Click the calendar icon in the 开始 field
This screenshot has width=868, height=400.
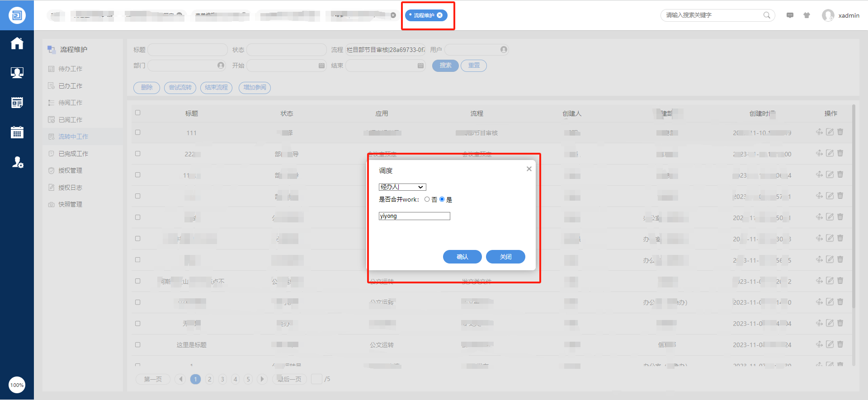pyautogui.click(x=321, y=66)
